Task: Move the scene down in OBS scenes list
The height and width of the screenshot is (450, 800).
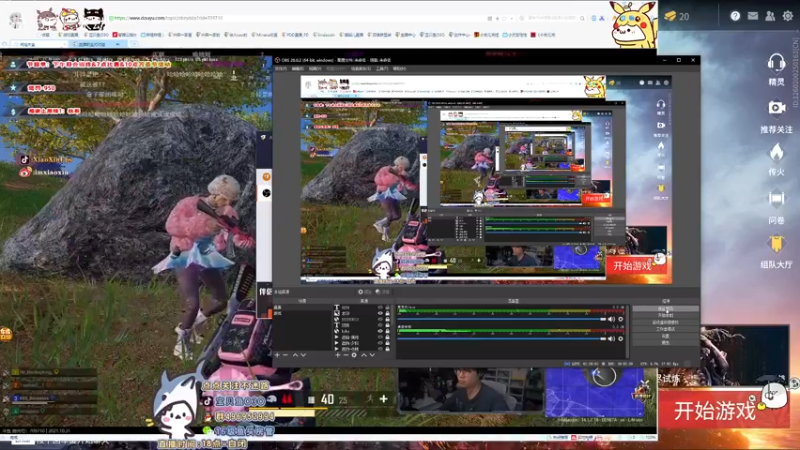Action: 303,355
